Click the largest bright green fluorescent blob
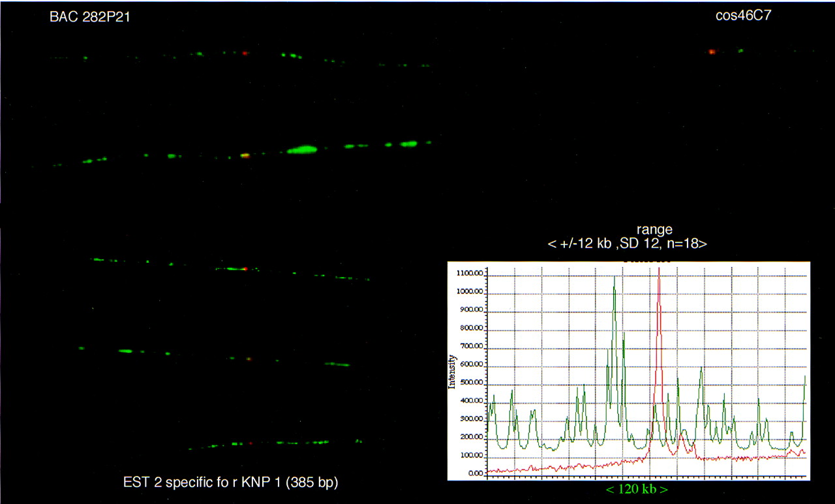 coord(302,150)
